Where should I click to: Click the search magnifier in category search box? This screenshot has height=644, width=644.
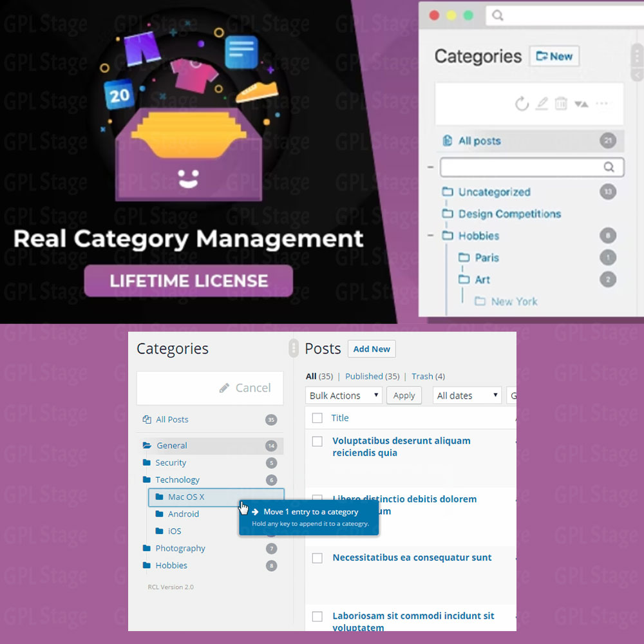point(609,167)
